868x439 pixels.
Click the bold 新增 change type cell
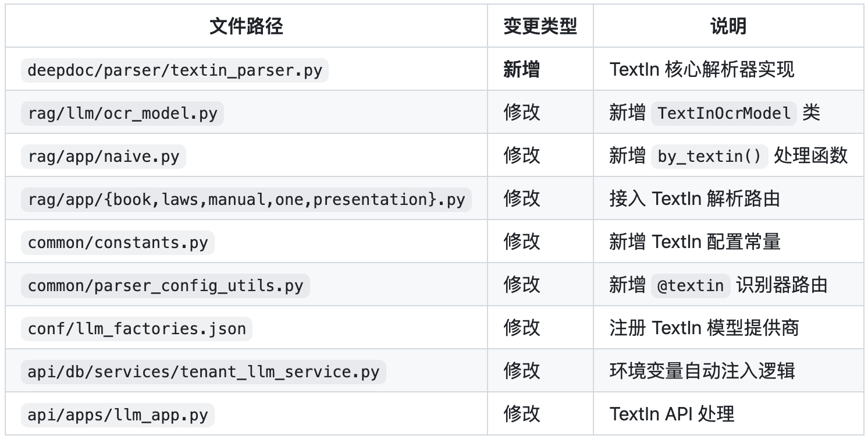tap(521, 70)
